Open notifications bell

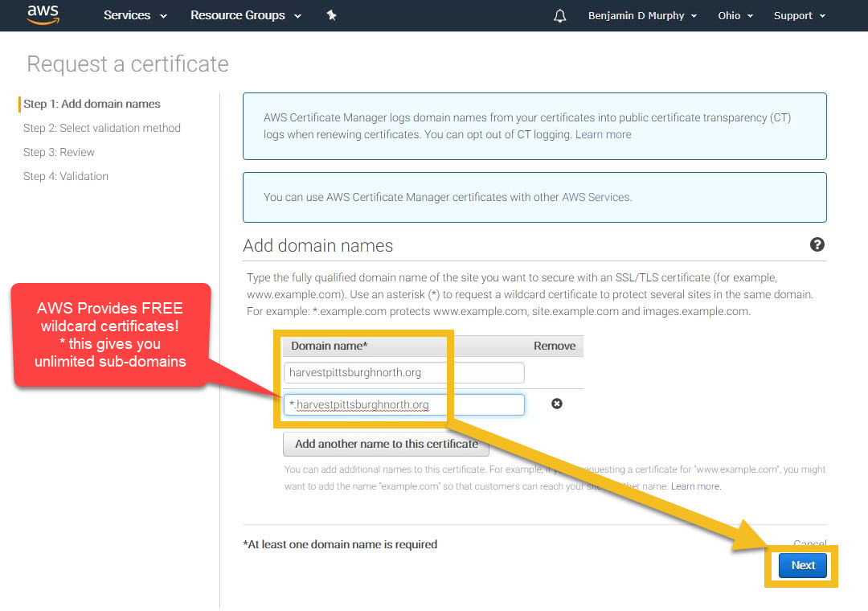click(559, 15)
